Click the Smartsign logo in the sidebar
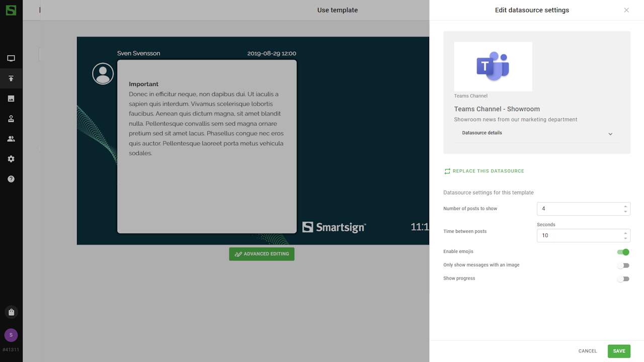Image resolution: width=644 pixels, height=362 pixels. coord(11,10)
